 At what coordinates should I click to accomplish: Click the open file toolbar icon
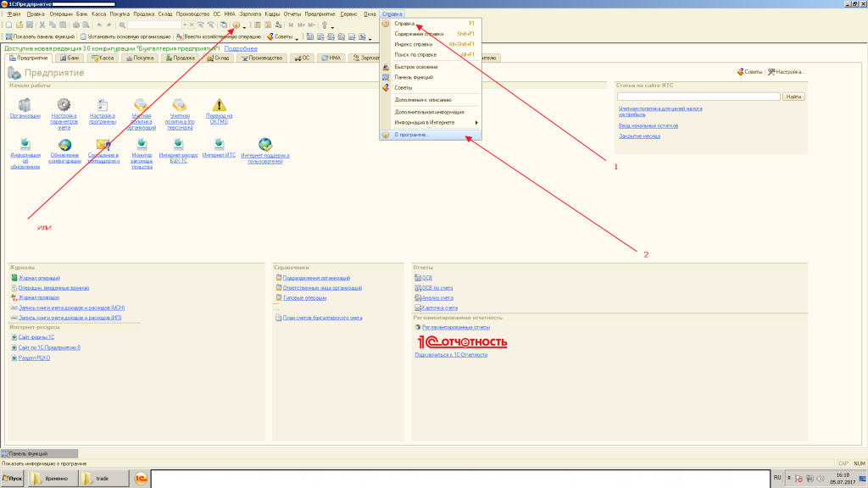click(19, 25)
